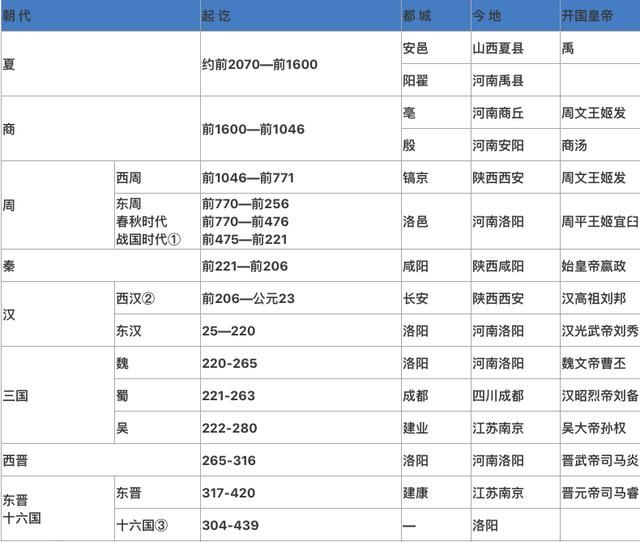Screen dimensions: 640x542
Task: Click the 今地 column header
Action: 516,16
